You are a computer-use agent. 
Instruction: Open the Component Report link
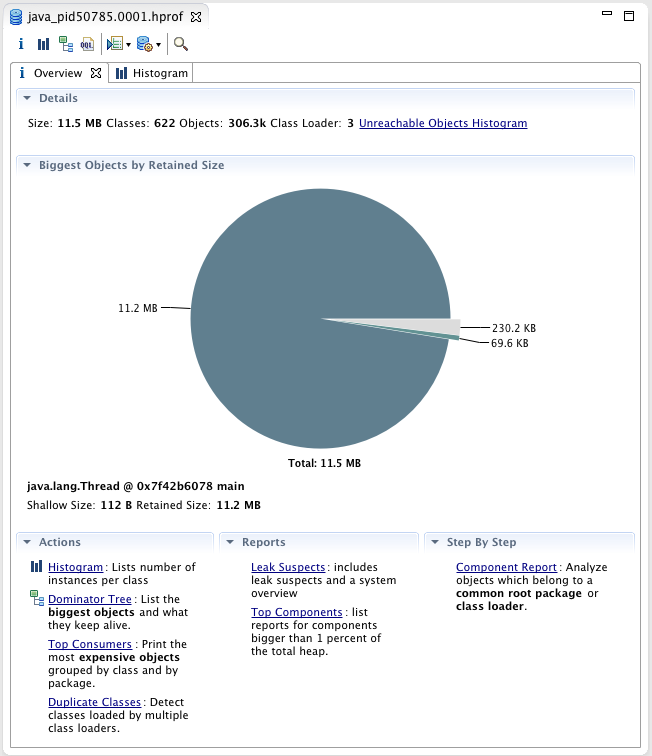[506, 567]
